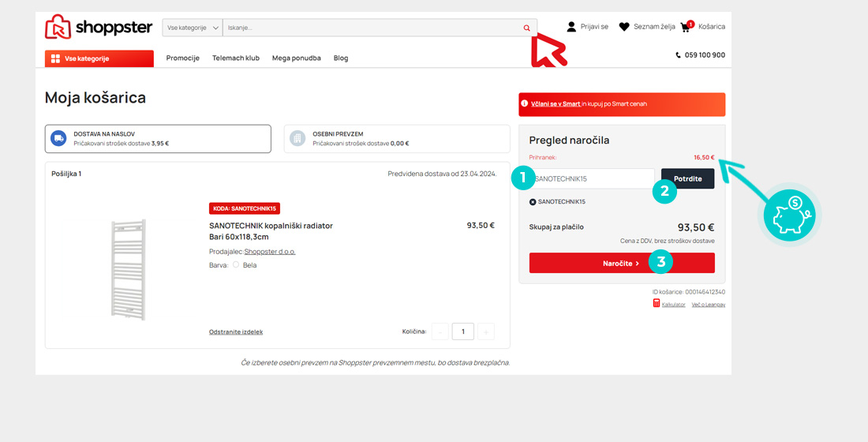The width and height of the screenshot is (868, 442).
Task: Click Predvidena dostava od 23.04.2024. text
Action: point(443,174)
